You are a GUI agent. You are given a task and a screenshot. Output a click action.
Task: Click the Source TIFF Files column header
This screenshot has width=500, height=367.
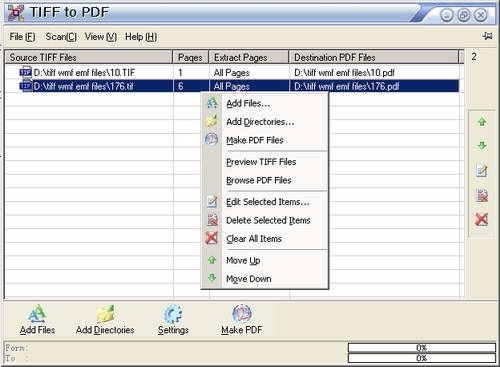point(89,57)
